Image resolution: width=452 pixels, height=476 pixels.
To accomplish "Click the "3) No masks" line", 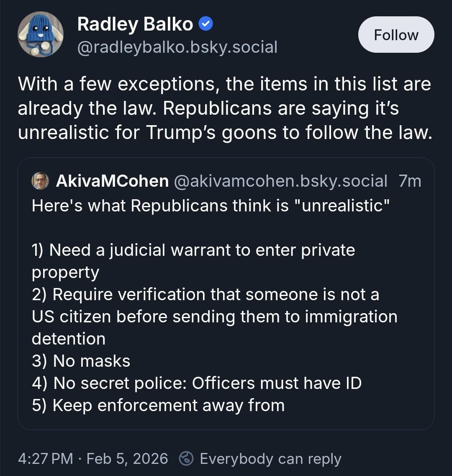I will pyautogui.click(x=81, y=361).
